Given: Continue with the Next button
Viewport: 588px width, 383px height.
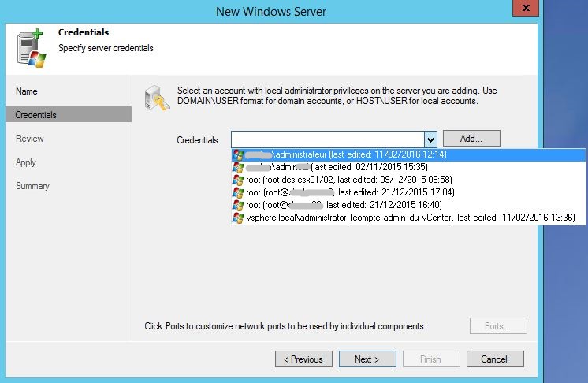Looking at the screenshot, I should (x=367, y=359).
